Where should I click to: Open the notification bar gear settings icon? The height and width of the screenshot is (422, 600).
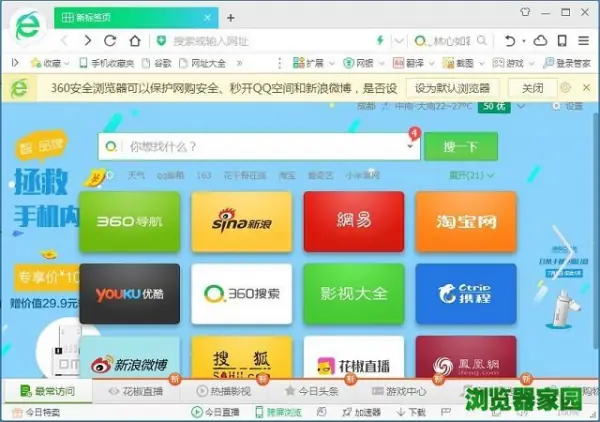click(565, 88)
